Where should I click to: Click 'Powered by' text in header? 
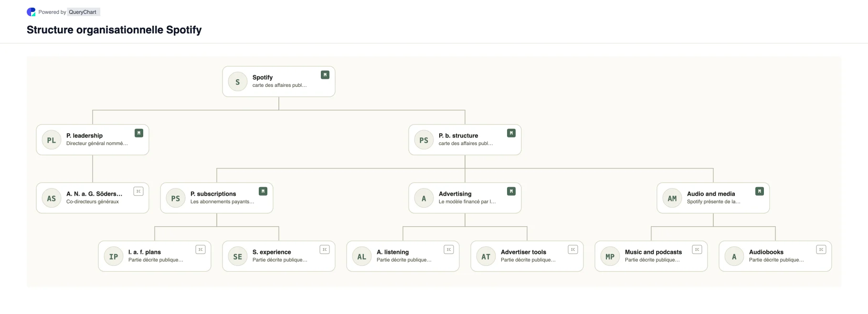53,12
